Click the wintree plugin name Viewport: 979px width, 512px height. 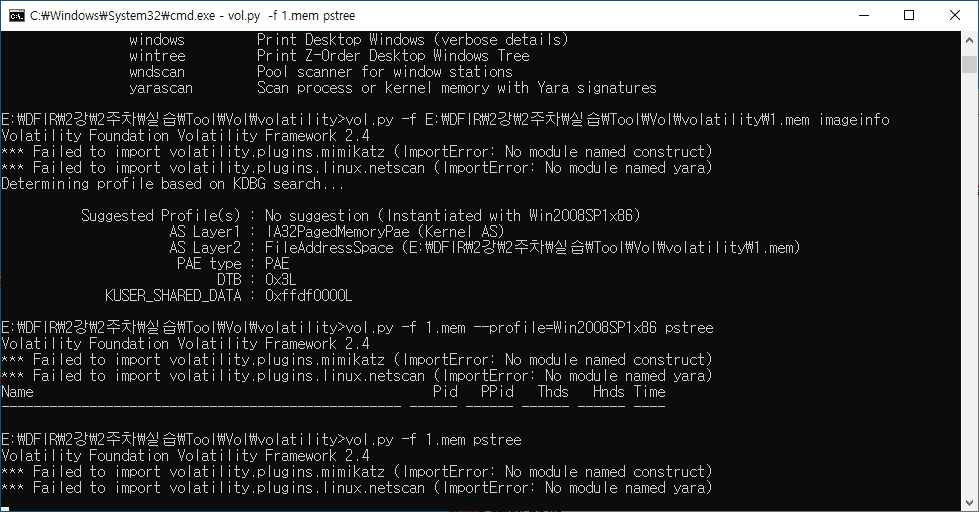(156, 56)
